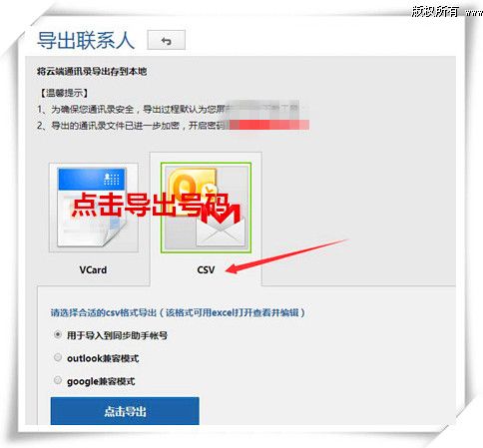This screenshot has height=448, width=483.
Task: Click the blue contact header on VCard icon
Action: pyautogui.click(x=93, y=179)
